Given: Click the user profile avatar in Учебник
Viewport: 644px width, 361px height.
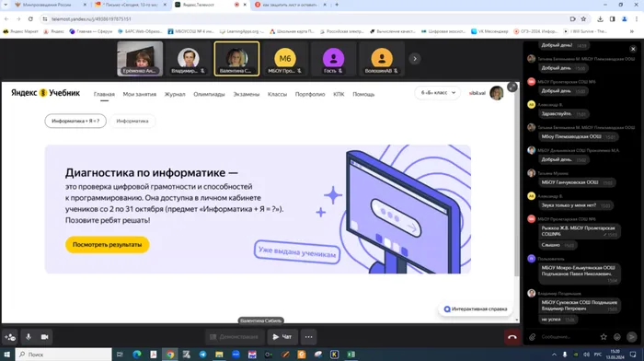Looking at the screenshot, I should pyautogui.click(x=497, y=93).
